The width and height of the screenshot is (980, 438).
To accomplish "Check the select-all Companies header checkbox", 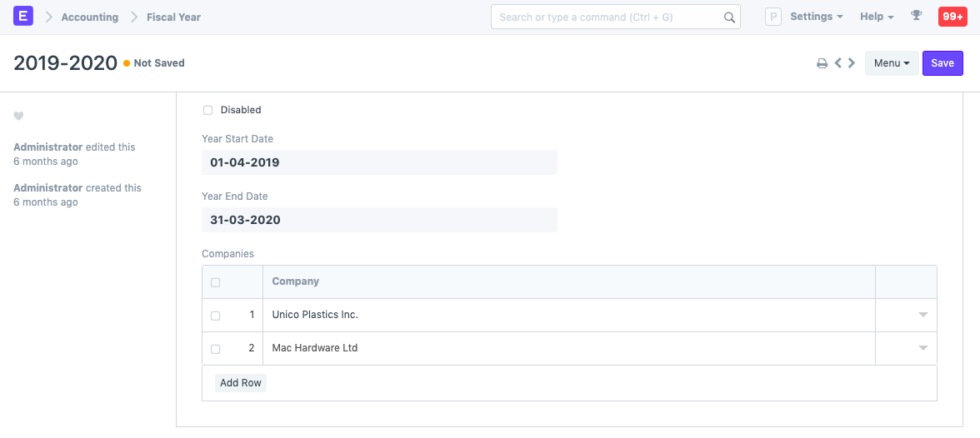I will 216,282.
